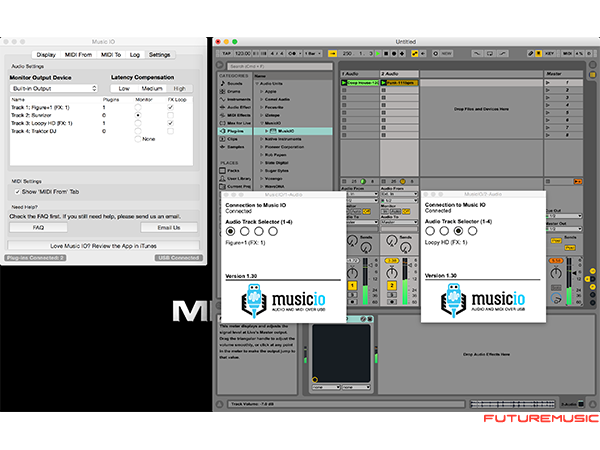
Task: Toggle FX Loop checkbox for Track 1
Action: (170, 108)
